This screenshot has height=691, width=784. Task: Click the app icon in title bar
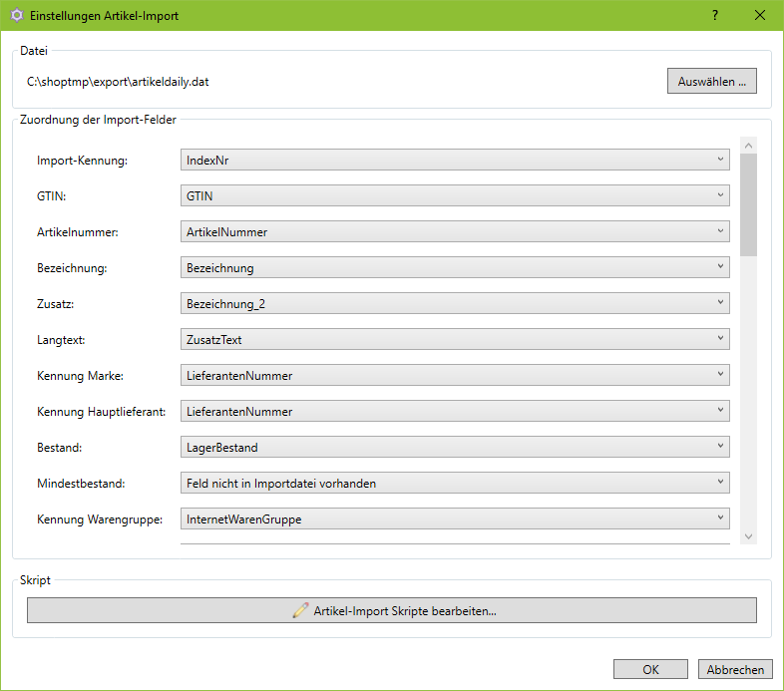tap(15, 16)
